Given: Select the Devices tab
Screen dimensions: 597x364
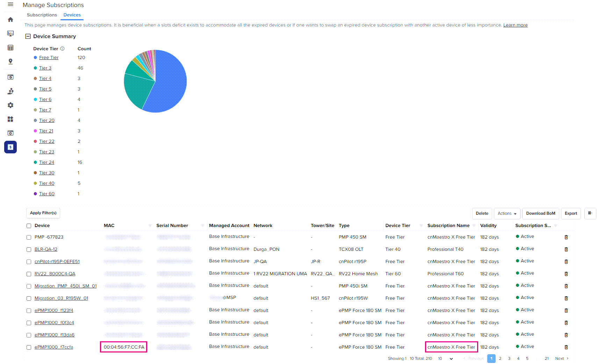Looking at the screenshot, I should click(72, 15).
